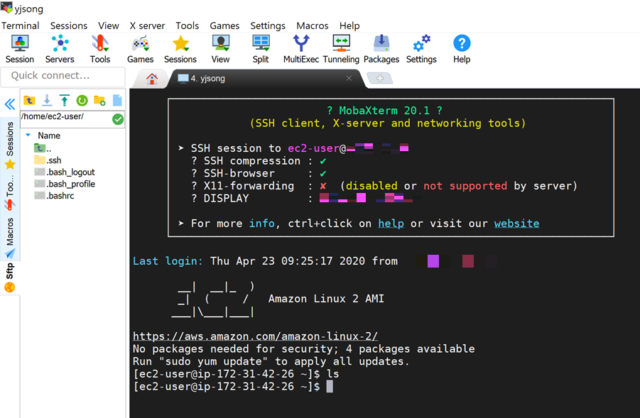Select the .bash_logout file

(x=64, y=172)
